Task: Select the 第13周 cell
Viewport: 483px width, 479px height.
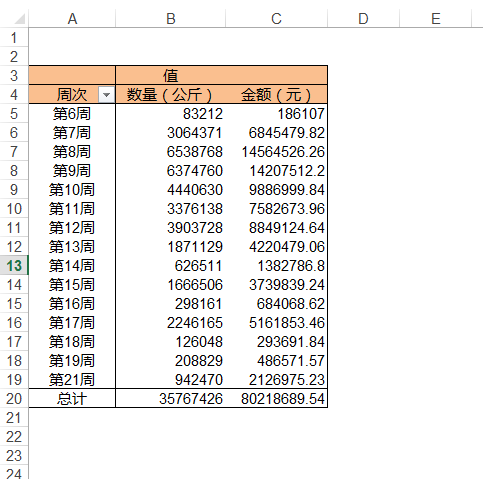Action: [x=72, y=247]
